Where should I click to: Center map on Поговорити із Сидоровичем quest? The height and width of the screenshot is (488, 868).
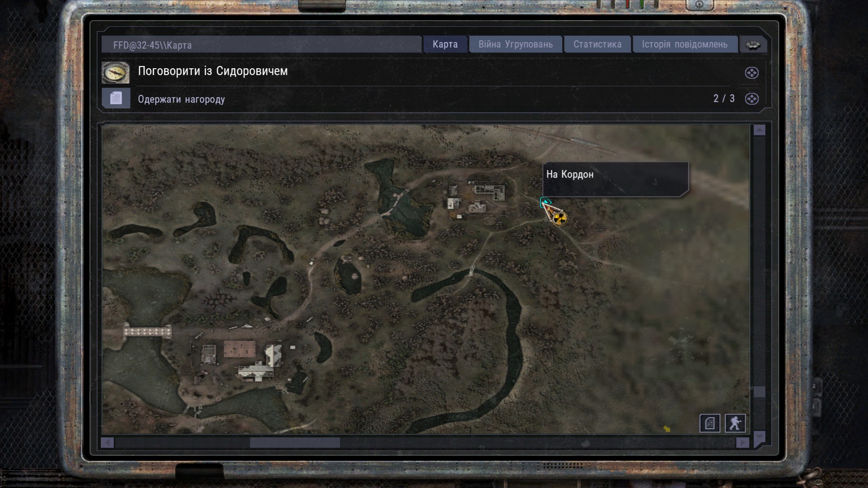(x=751, y=73)
